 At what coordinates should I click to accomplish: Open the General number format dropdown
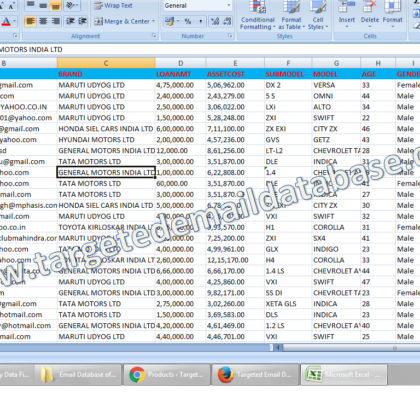coord(229,5)
